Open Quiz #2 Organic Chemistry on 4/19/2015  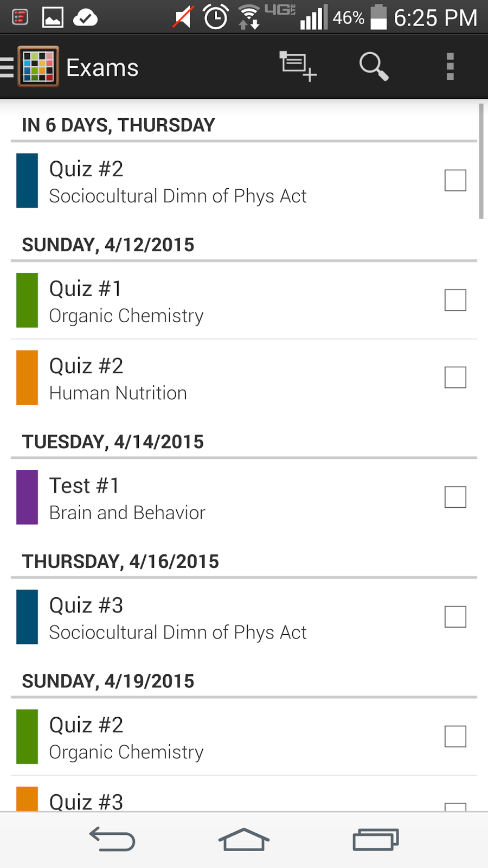click(244, 737)
